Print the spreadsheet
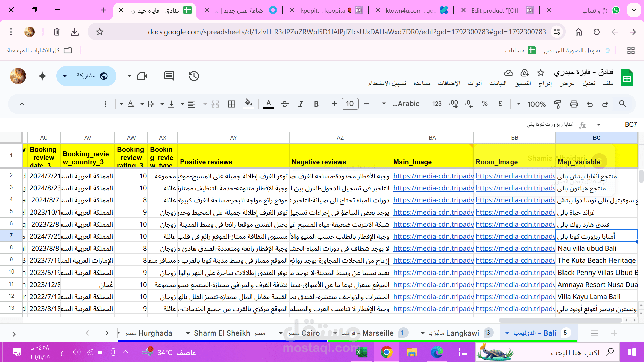Image resolution: width=644 pixels, height=362 pixels. 574,104
